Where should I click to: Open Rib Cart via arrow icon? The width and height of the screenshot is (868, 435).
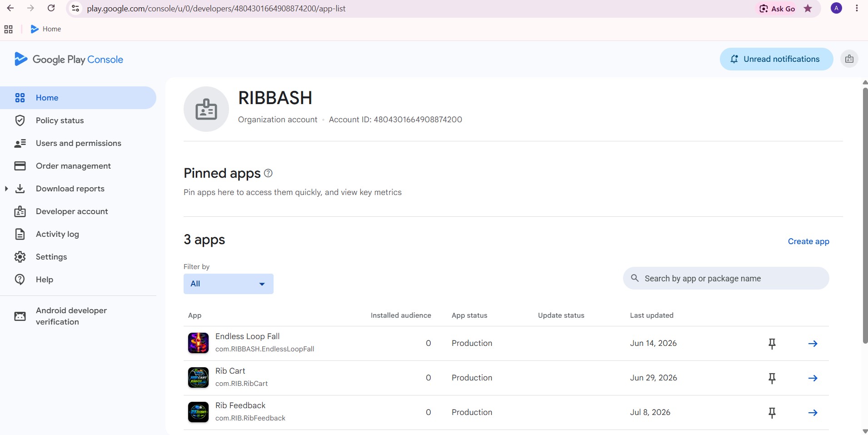(x=813, y=378)
